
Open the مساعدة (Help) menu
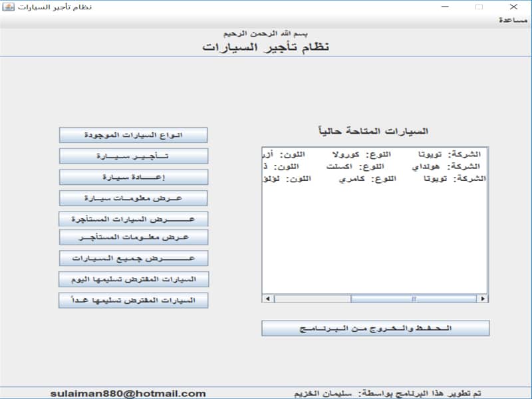point(513,21)
